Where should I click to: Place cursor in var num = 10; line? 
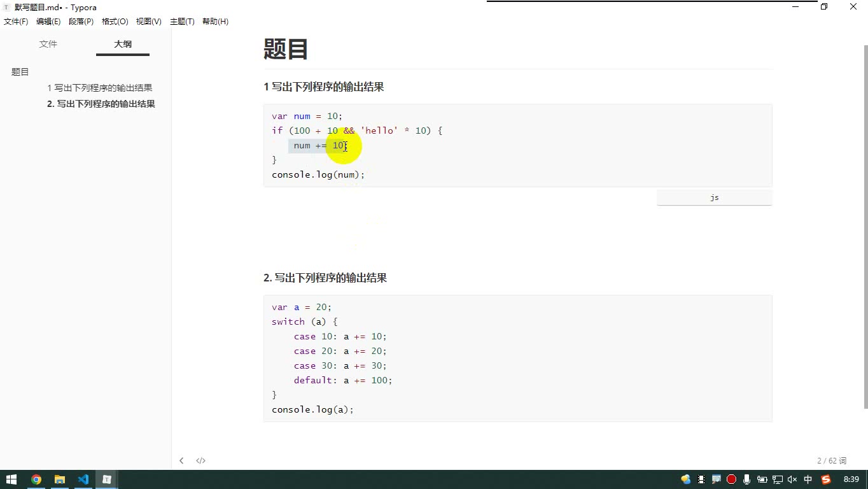coord(307,116)
